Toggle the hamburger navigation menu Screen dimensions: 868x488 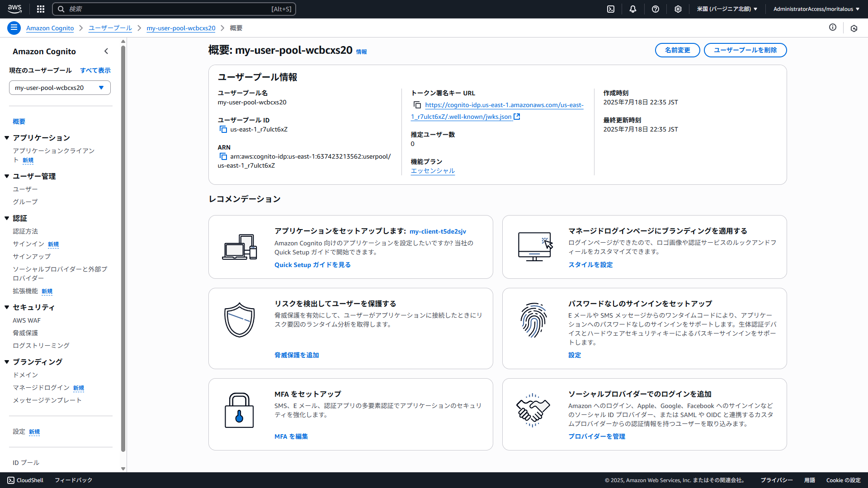pyautogui.click(x=14, y=28)
